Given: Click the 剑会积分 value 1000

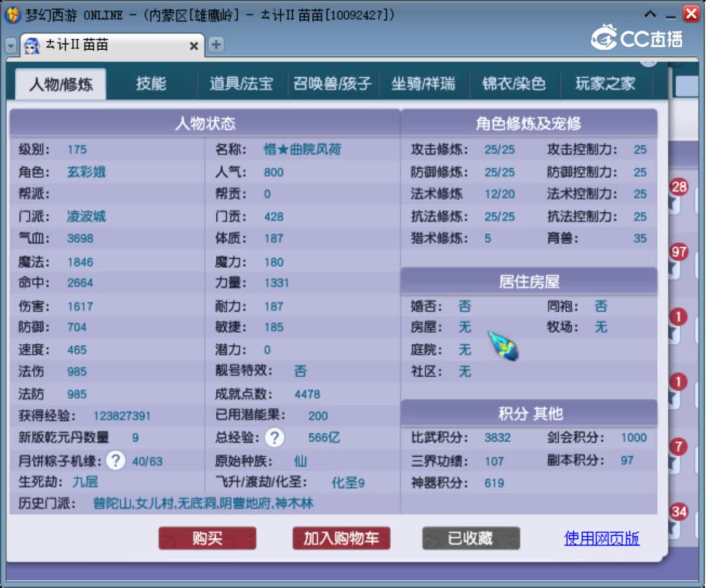Looking at the screenshot, I should tap(634, 438).
